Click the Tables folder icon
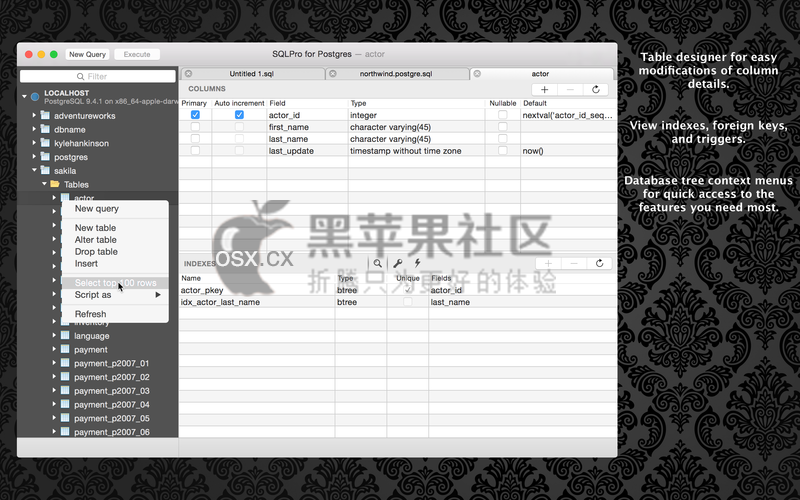This screenshot has height=500, width=800. (55, 184)
